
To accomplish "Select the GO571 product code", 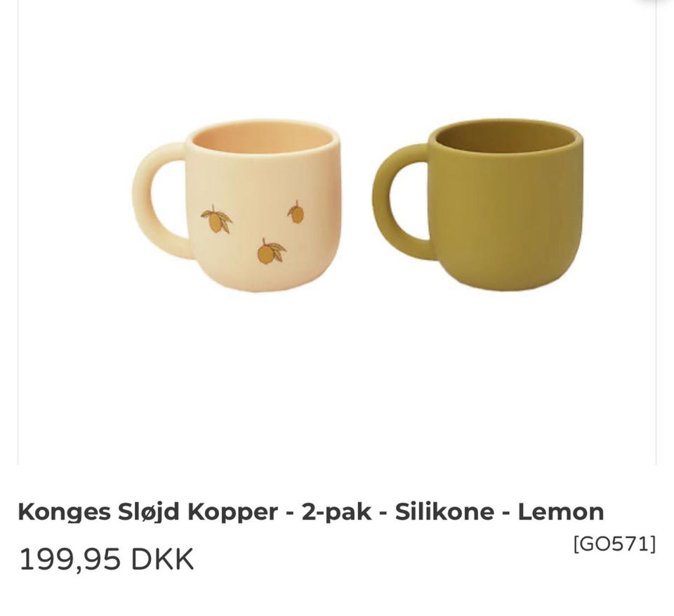I will tap(615, 544).
